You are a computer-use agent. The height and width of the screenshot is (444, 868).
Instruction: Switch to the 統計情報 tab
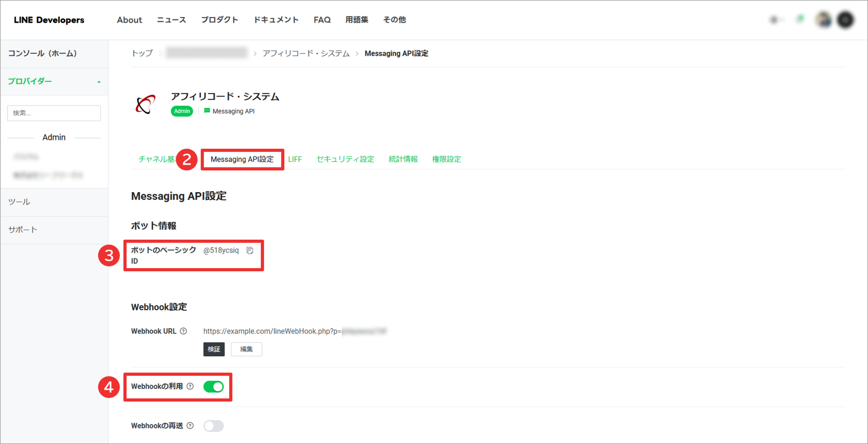coord(403,159)
